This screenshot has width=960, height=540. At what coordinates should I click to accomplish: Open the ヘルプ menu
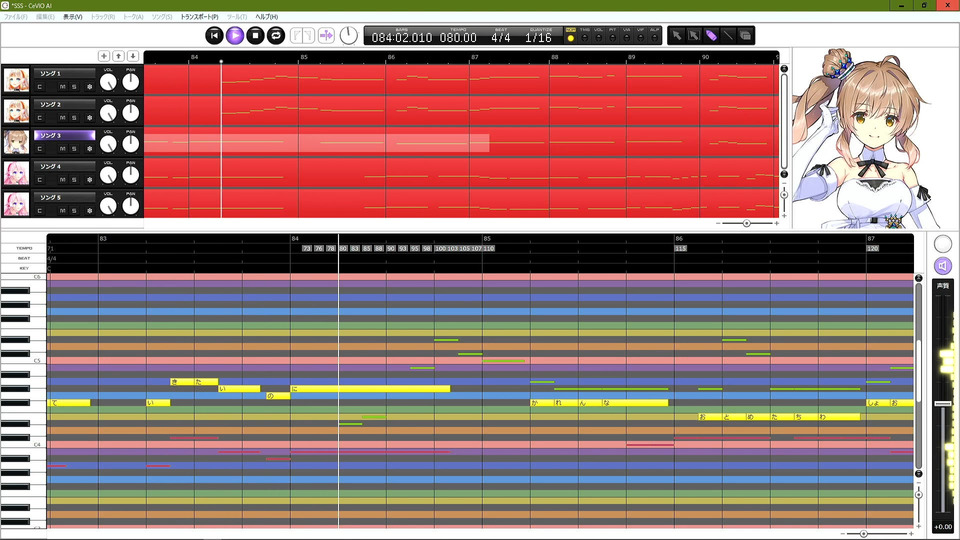(266, 17)
